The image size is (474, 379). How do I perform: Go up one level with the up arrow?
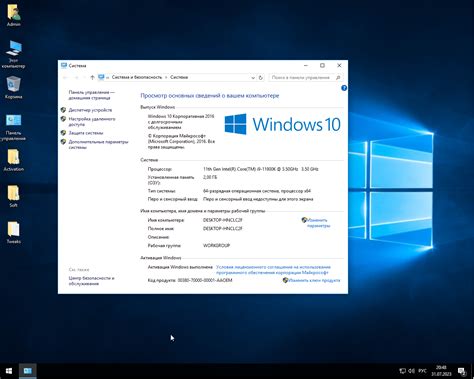[92, 77]
